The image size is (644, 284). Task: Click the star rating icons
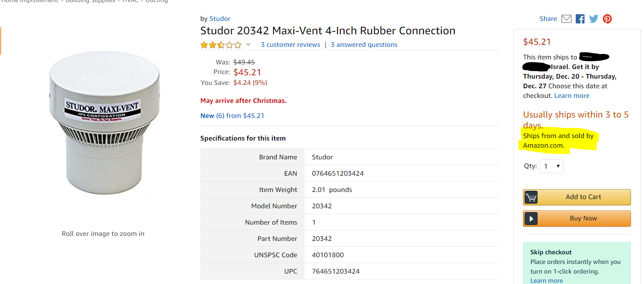click(221, 45)
